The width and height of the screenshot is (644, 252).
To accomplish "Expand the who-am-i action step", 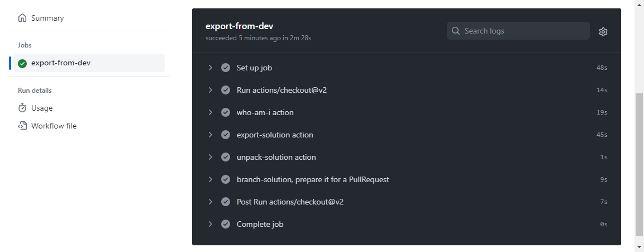I will [x=210, y=112].
